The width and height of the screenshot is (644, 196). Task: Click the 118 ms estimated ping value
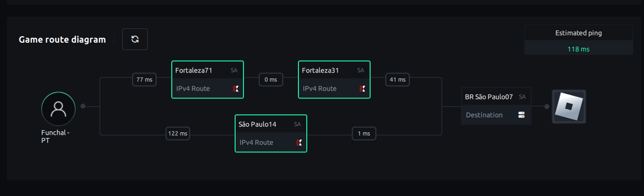click(578, 49)
